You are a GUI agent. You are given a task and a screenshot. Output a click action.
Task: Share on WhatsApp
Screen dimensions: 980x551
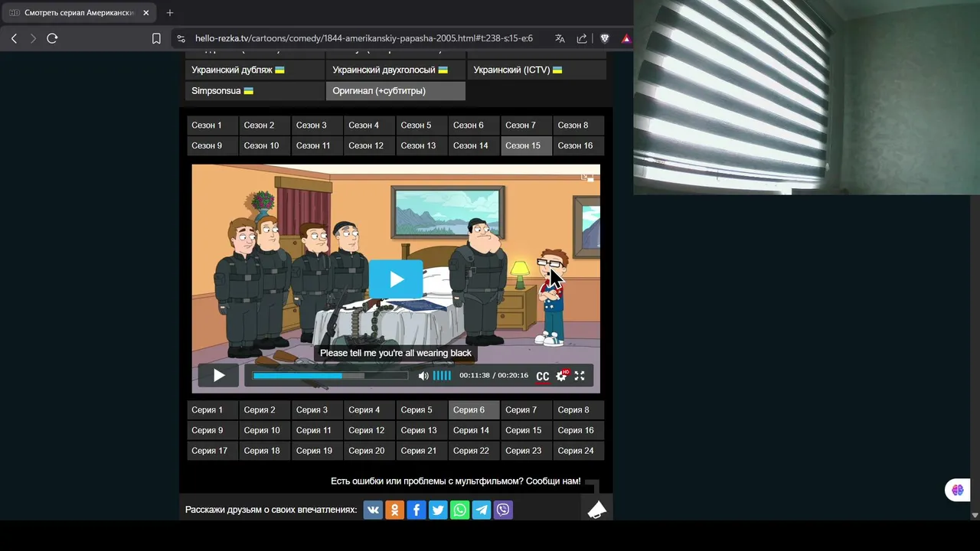pos(459,510)
